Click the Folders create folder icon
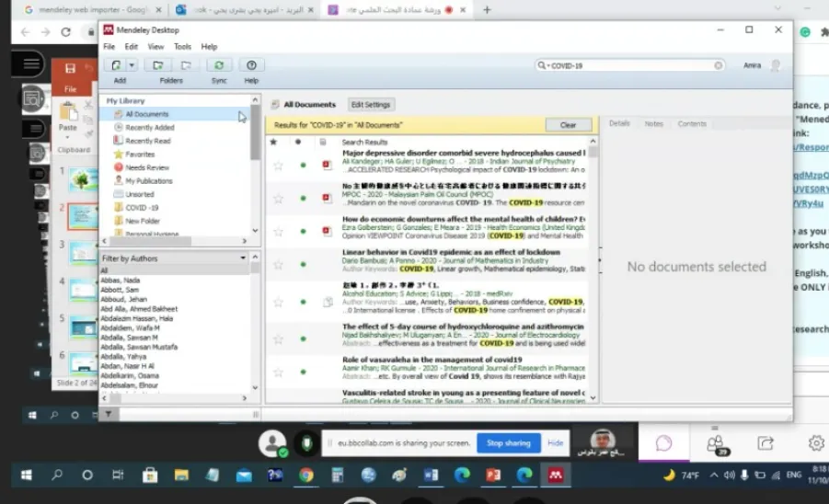The image size is (829, 504). 157,65
